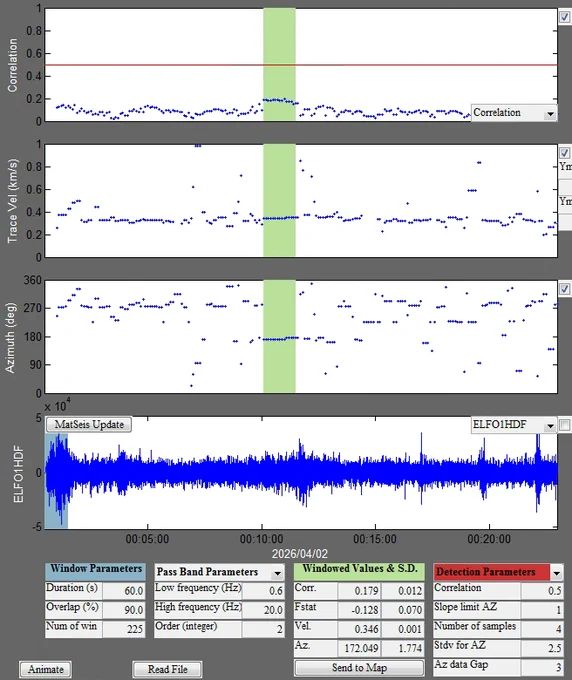Edit the Stdv for AZ field
The image size is (572, 680).
pos(542,648)
